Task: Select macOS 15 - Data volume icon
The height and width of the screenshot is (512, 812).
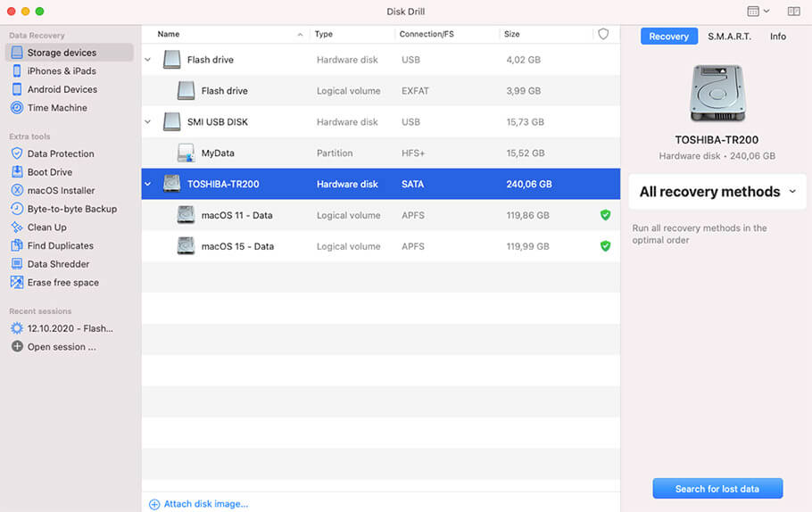Action: [x=186, y=246]
